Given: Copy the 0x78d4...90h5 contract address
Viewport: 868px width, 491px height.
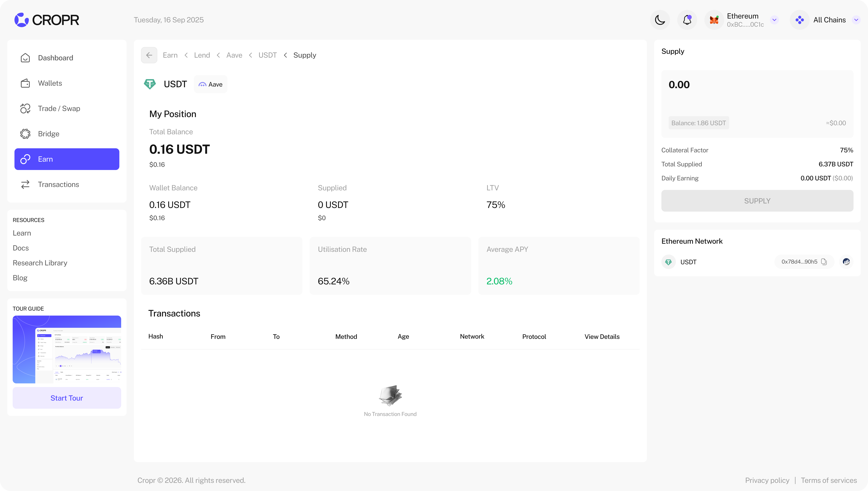Looking at the screenshot, I should [x=824, y=262].
